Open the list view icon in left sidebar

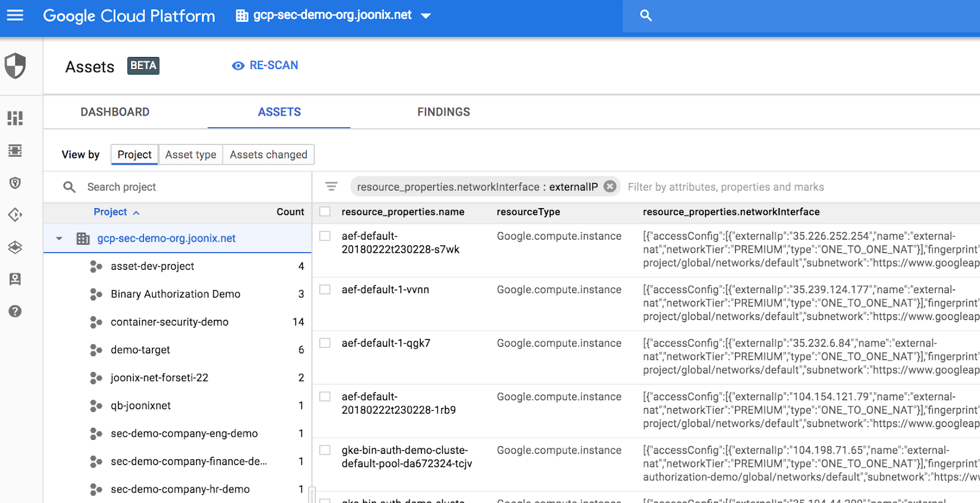(15, 151)
